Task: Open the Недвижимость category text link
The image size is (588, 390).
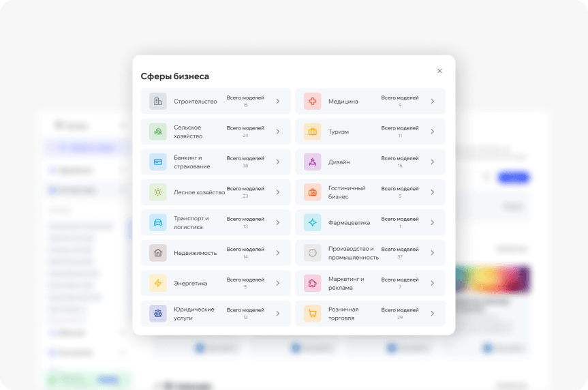Action: coord(195,253)
